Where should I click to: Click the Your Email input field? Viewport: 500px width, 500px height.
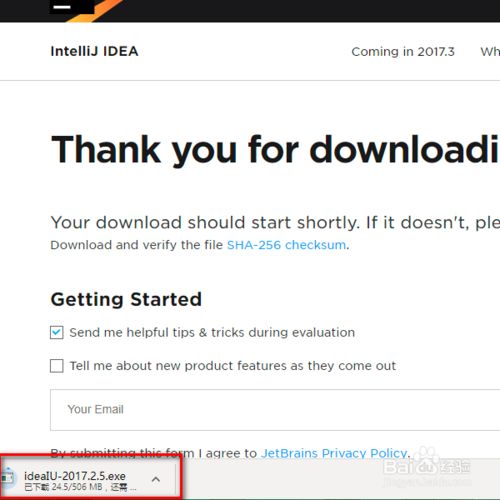coord(275,410)
